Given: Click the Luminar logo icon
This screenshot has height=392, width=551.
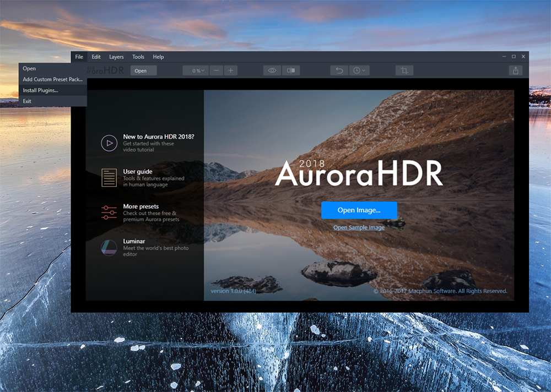Looking at the screenshot, I should coord(109,248).
